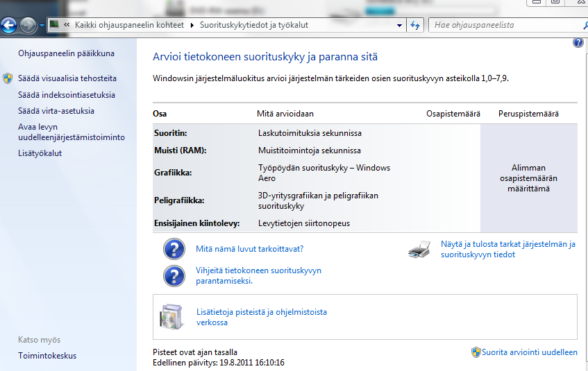Open Mitä nämä luvut tarkoittavat? link

pos(250,249)
